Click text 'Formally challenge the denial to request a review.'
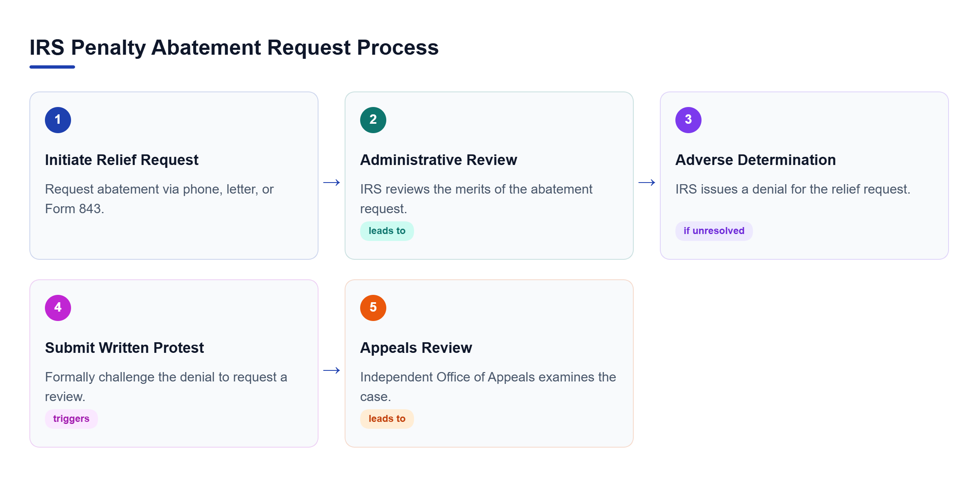Screen dimensions: 980x477 coord(166,387)
